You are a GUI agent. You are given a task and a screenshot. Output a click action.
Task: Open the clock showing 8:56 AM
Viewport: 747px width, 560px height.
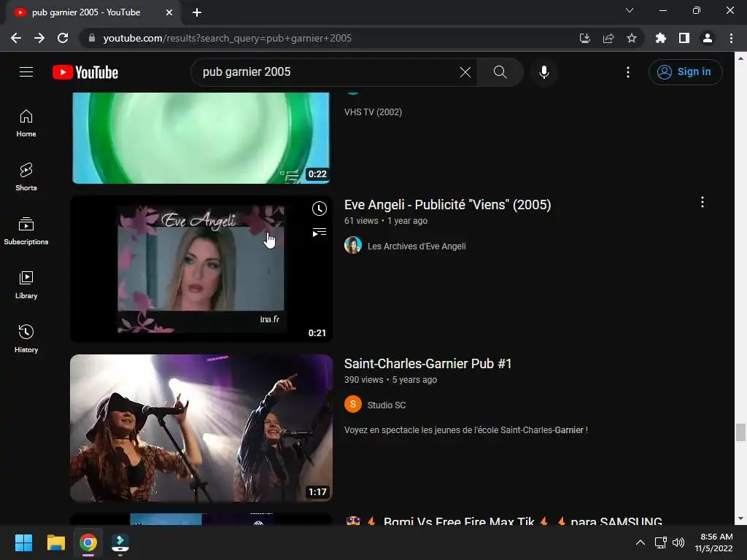(x=713, y=542)
